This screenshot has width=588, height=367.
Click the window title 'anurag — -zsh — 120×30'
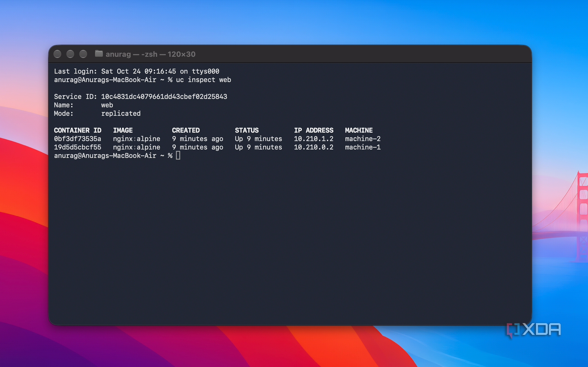click(x=150, y=54)
